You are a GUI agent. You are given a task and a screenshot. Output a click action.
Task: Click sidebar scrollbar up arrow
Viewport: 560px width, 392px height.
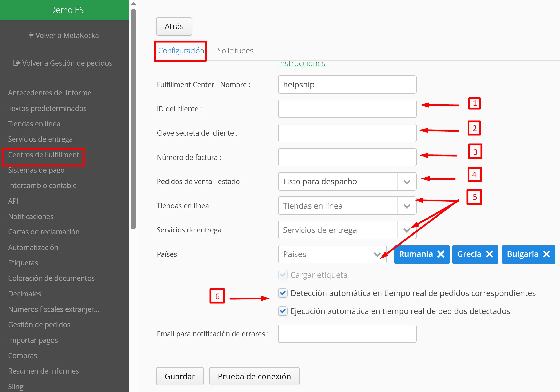tap(133, 4)
